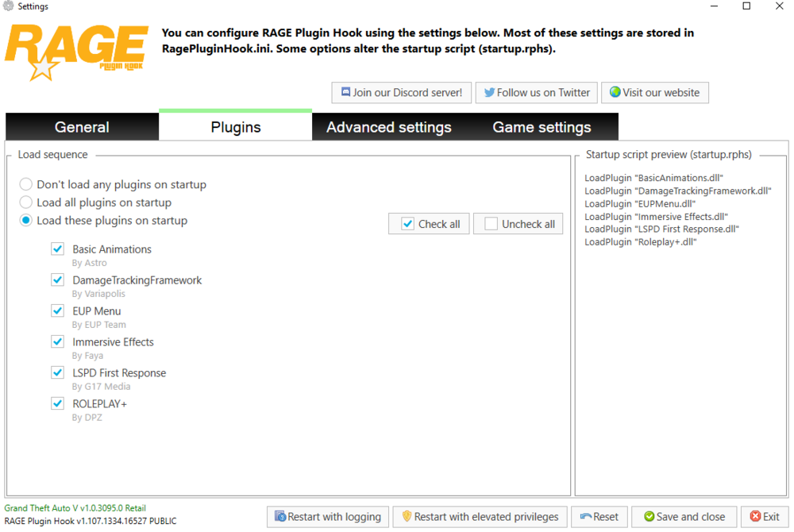Click the gear icon in the title bar

coord(6,5)
